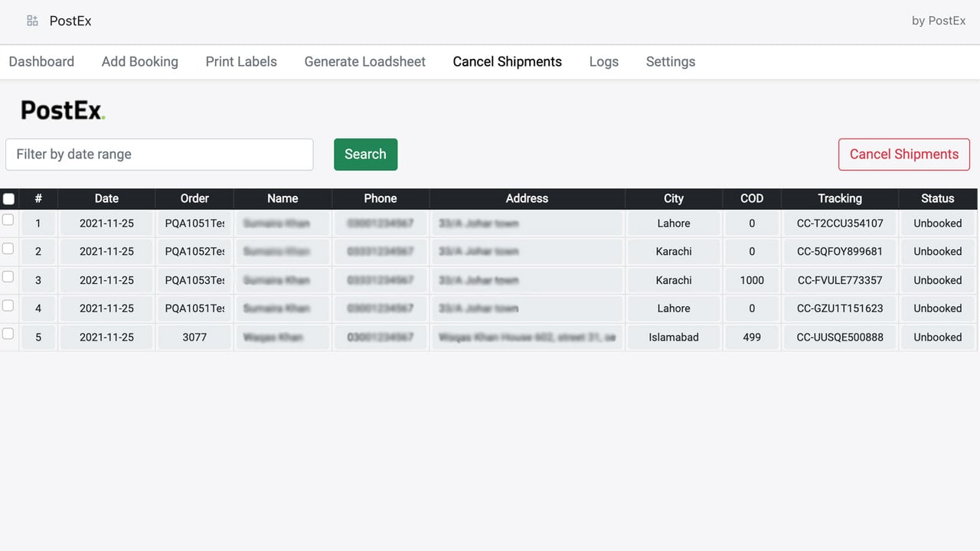Open the Dashboard tab
The width and height of the screenshot is (980, 551).
(x=41, y=62)
